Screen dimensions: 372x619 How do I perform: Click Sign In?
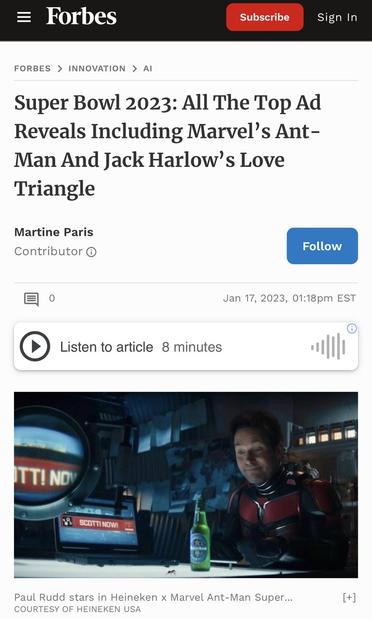(337, 17)
